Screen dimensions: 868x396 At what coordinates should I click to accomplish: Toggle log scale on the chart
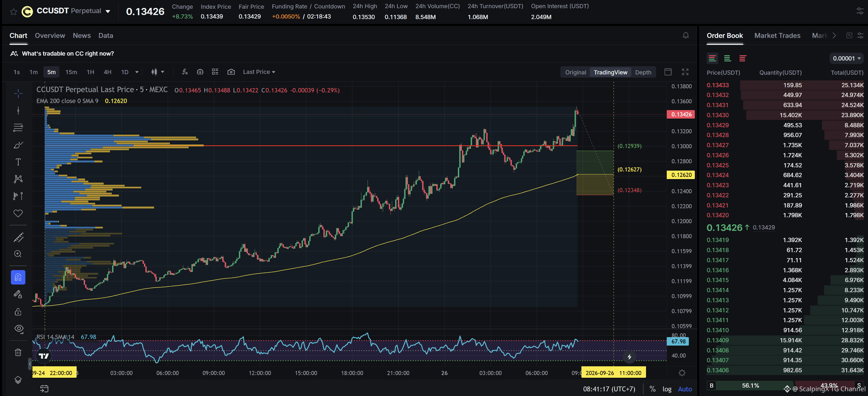click(667, 389)
